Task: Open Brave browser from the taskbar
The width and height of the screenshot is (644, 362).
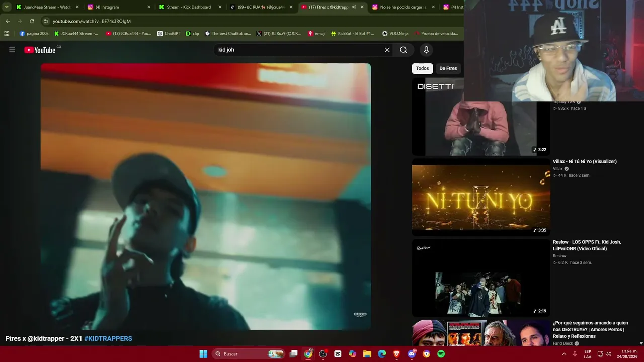Action: pyautogui.click(x=396, y=354)
